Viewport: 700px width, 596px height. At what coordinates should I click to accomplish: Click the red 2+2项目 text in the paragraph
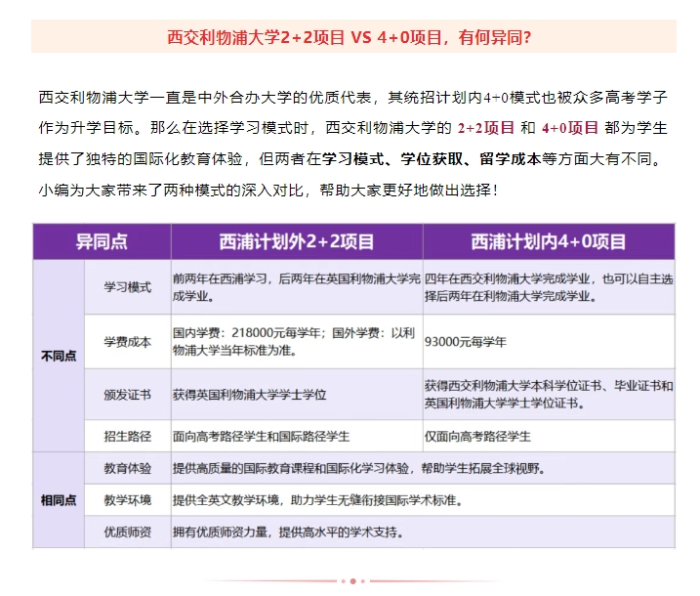(486, 128)
